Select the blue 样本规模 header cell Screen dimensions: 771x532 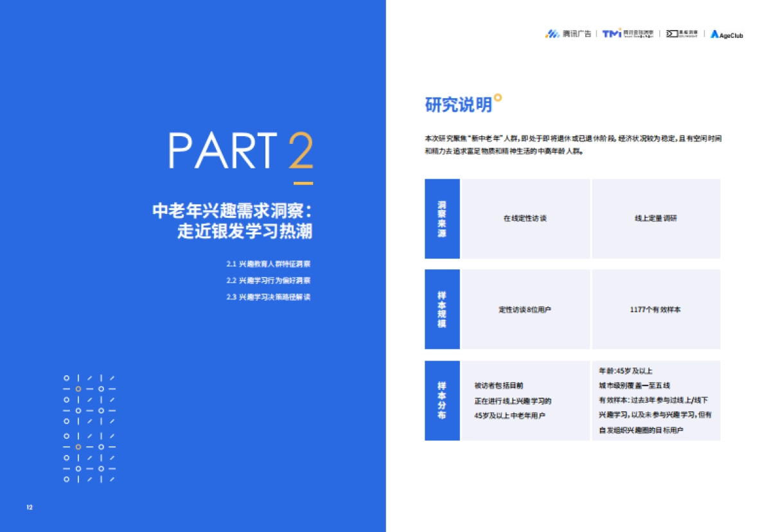click(x=441, y=308)
